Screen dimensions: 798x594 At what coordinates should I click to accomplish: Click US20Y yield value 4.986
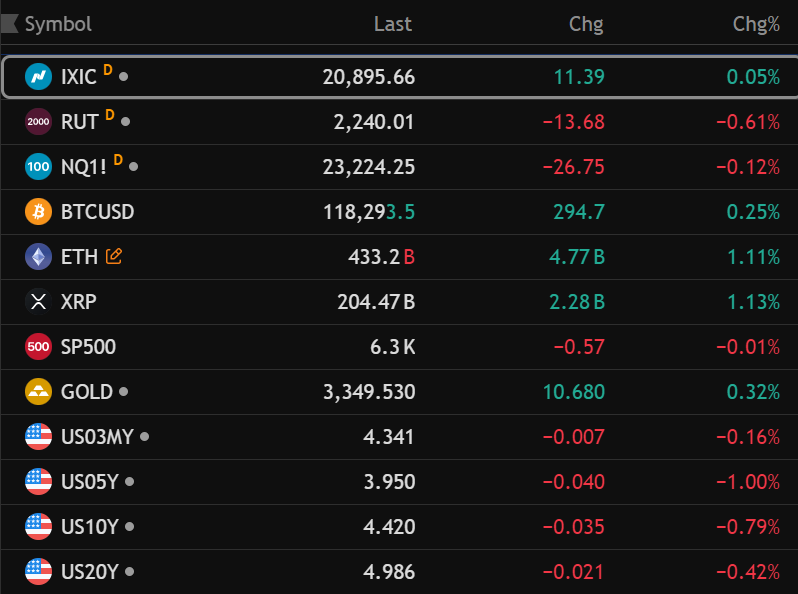[389, 572]
